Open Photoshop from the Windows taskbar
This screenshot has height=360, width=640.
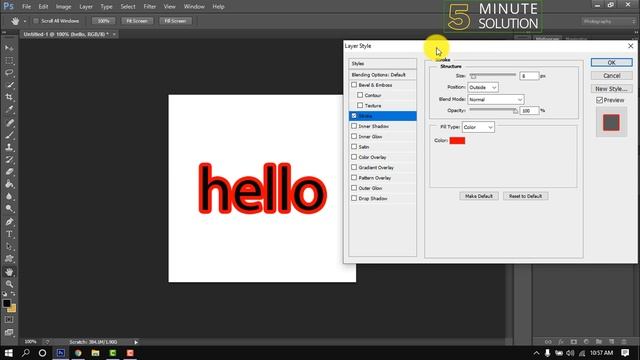tap(60, 353)
